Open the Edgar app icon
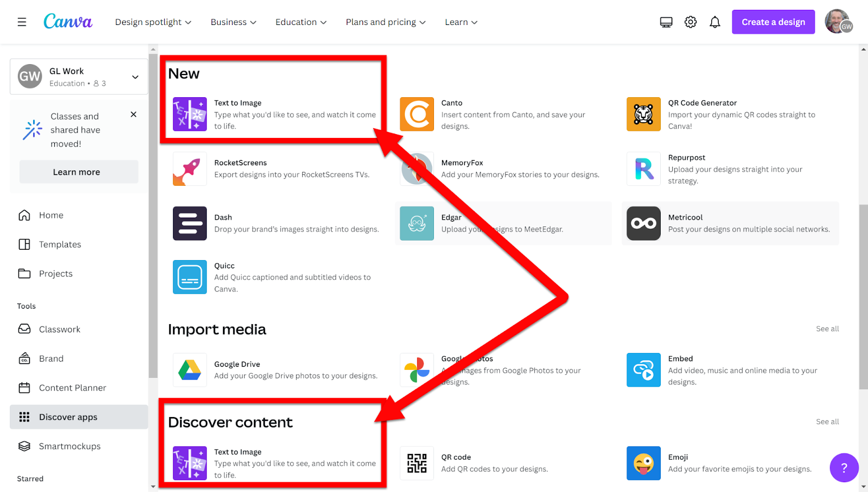 pyautogui.click(x=417, y=223)
